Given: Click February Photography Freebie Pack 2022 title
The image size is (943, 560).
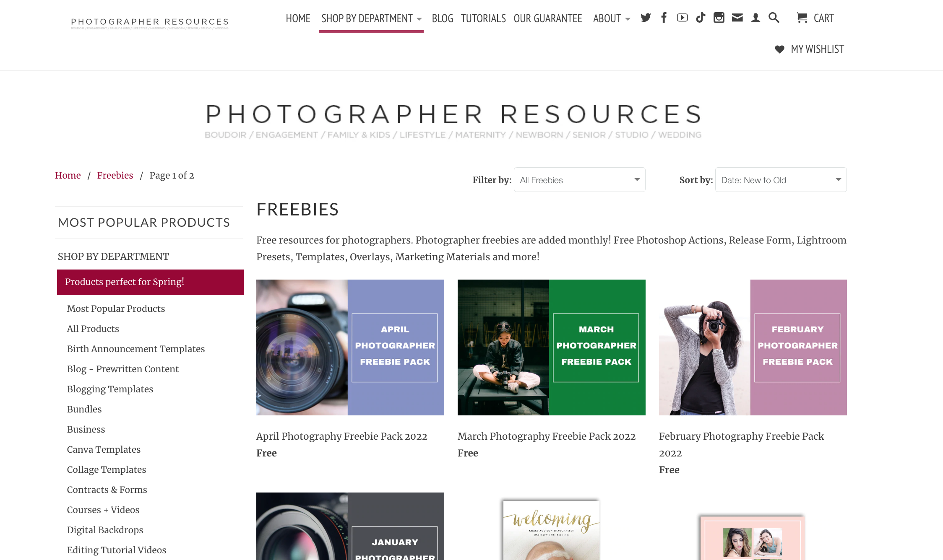Looking at the screenshot, I should pos(742,445).
